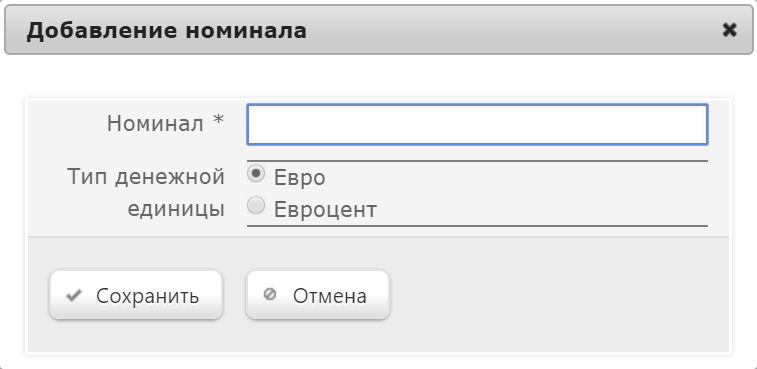Save the denomination with Сохранить button

pyautogui.click(x=136, y=295)
